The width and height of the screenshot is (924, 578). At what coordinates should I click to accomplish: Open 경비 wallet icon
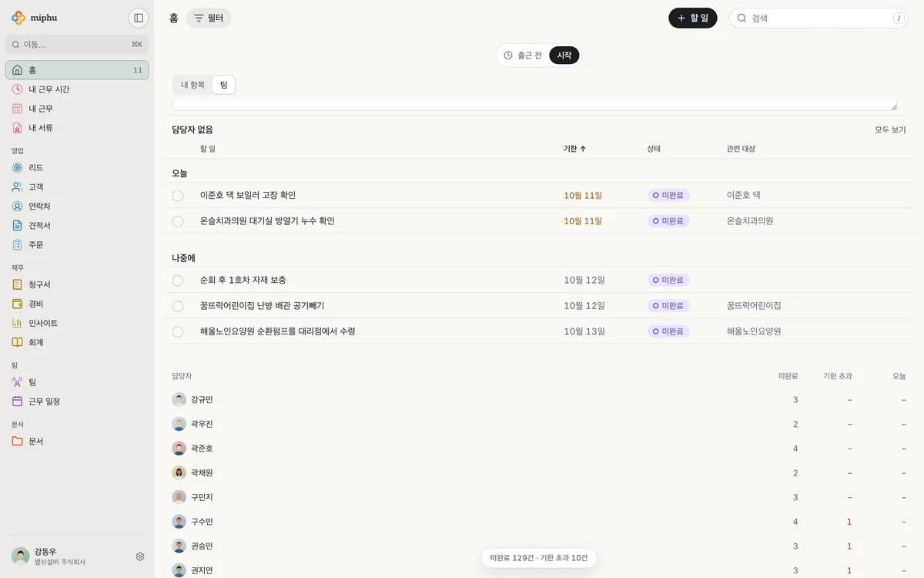(x=17, y=304)
